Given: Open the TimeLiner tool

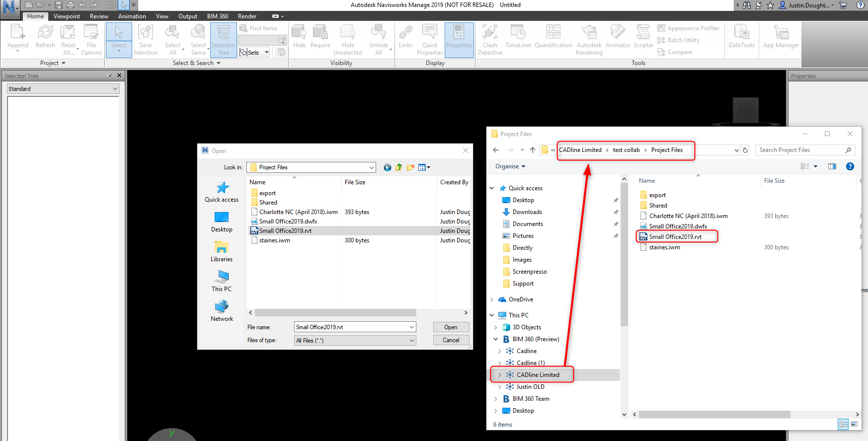Looking at the screenshot, I should [x=518, y=36].
